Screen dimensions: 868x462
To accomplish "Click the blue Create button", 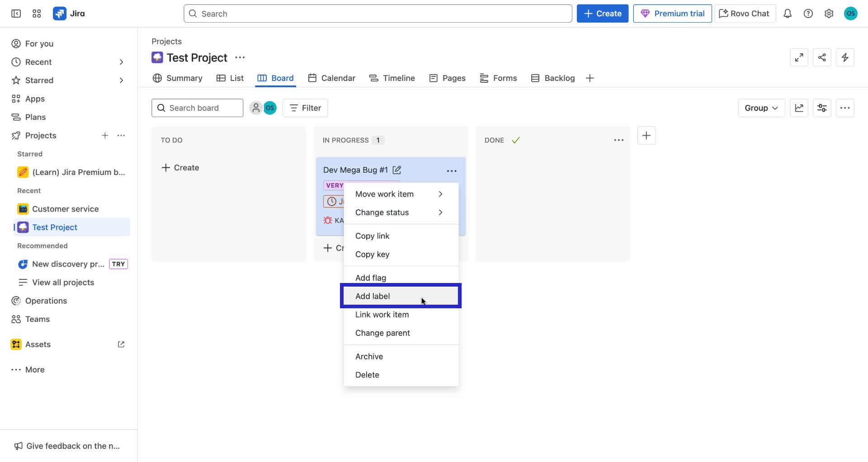I will click(x=602, y=13).
